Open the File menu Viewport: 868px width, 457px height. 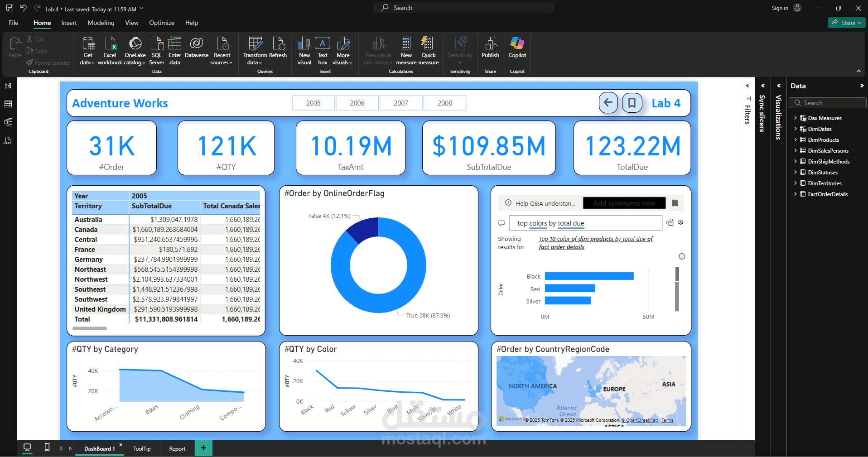pyautogui.click(x=14, y=23)
